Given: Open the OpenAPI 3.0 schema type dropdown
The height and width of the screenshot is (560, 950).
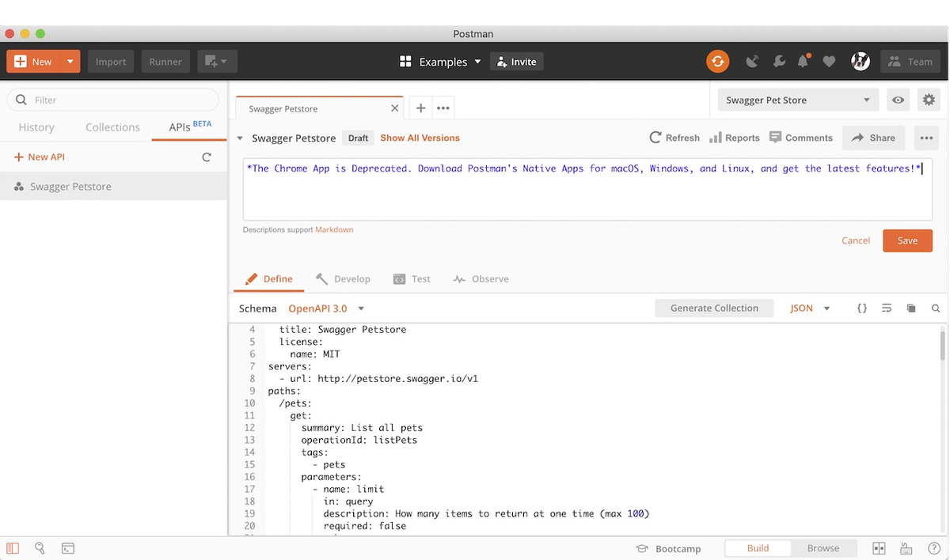Looking at the screenshot, I should pyautogui.click(x=326, y=308).
